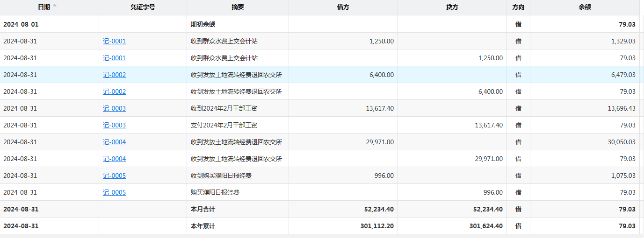644x239 pixels.
Task: Open 记-0005 link for 收到购买濮阳日报经费
Action: pos(114,176)
